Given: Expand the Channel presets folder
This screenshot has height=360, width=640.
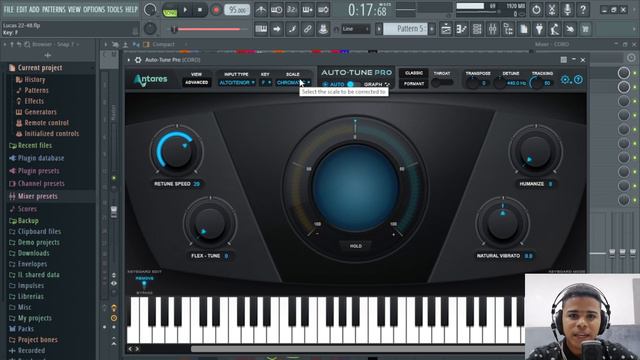Looking at the screenshot, I should [x=41, y=184].
